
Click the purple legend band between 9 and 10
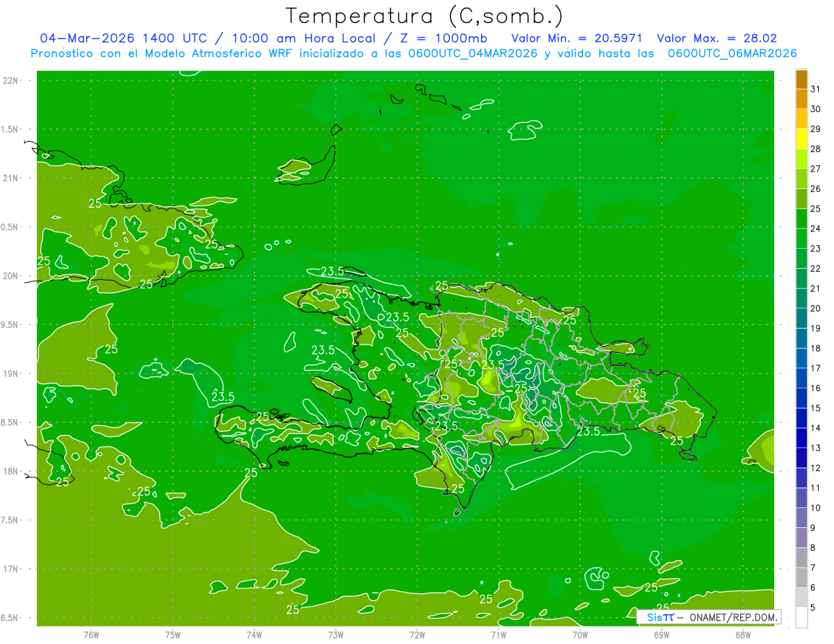click(x=801, y=518)
